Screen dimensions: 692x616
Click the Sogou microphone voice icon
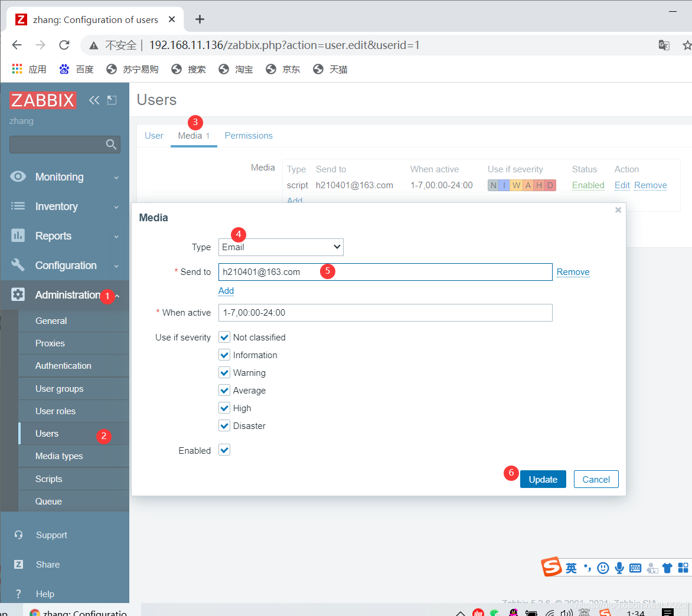pyautogui.click(x=619, y=568)
